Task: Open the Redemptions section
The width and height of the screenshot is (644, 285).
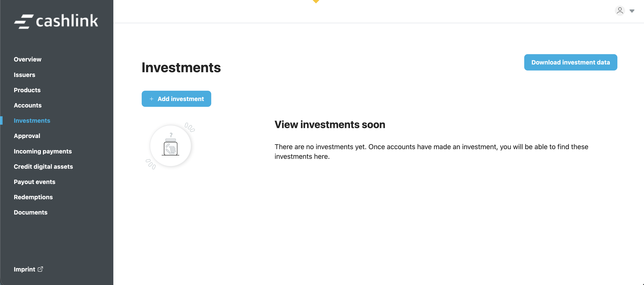Action: click(33, 197)
